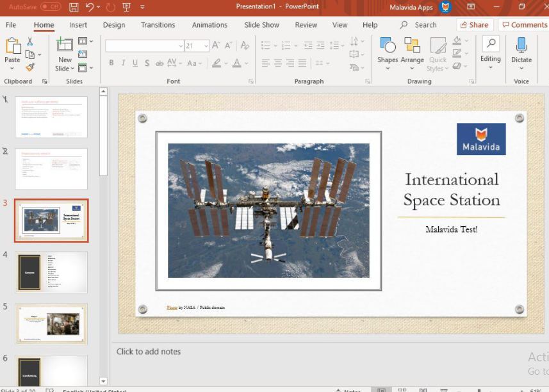Clear all formatting icon
Viewport: 549px width, 392px height.
(x=245, y=45)
